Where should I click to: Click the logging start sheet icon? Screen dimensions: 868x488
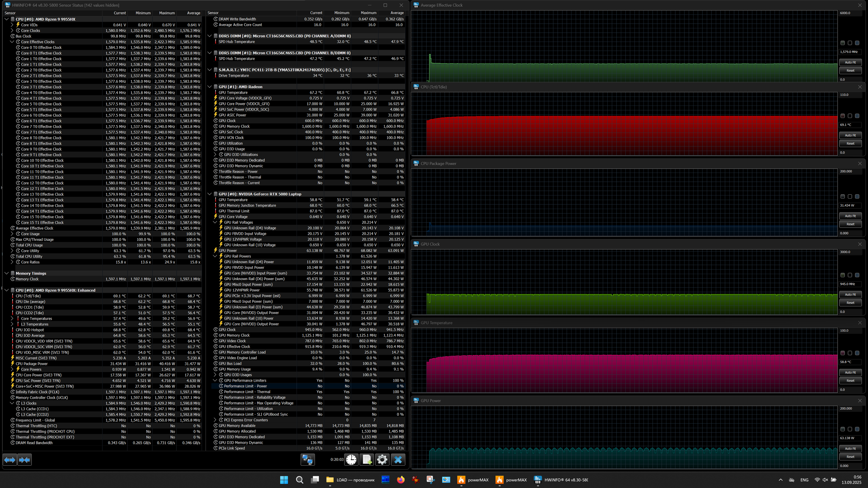click(367, 460)
